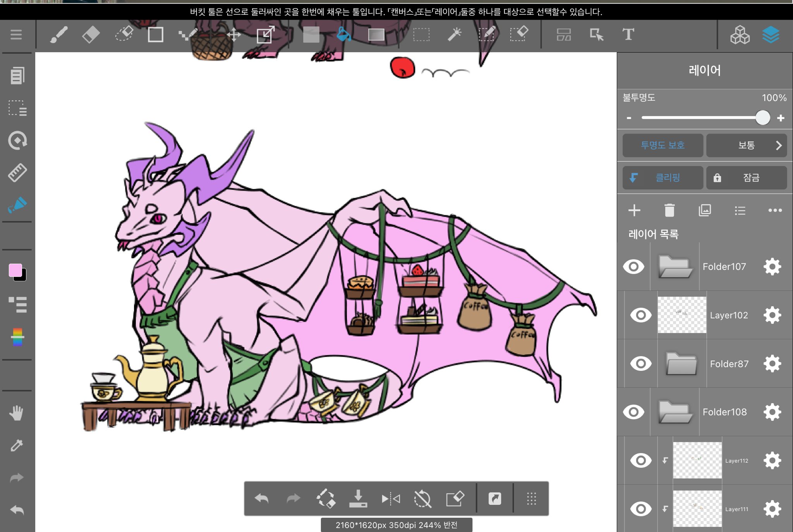The width and height of the screenshot is (793, 532).
Task: Enable 투명도 보호 alpha protect button
Action: click(663, 146)
